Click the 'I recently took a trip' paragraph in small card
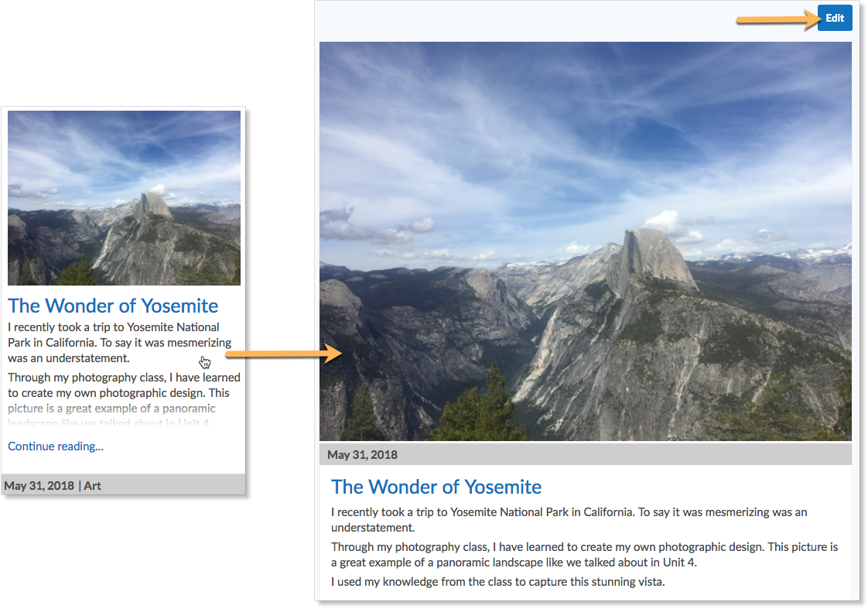Screen dimensions: 868x609 [x=120, y=343]
